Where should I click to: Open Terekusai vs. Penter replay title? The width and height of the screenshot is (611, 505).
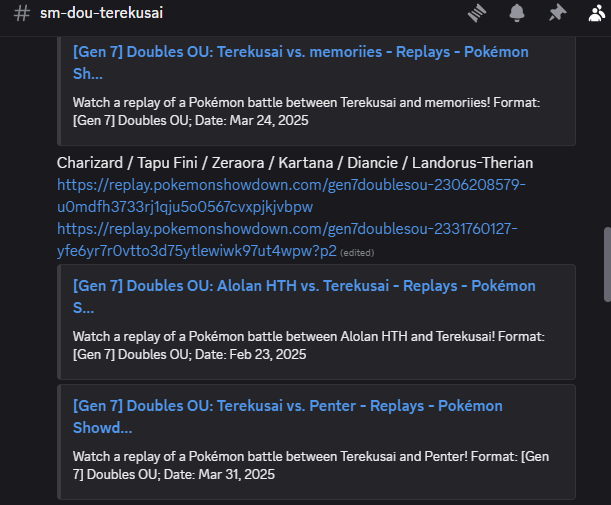(288, 417)
